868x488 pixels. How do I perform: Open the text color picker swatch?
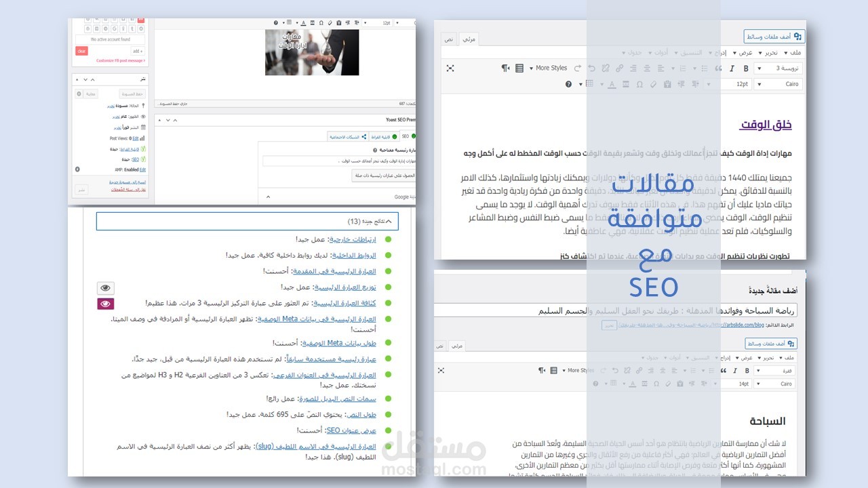611,83
